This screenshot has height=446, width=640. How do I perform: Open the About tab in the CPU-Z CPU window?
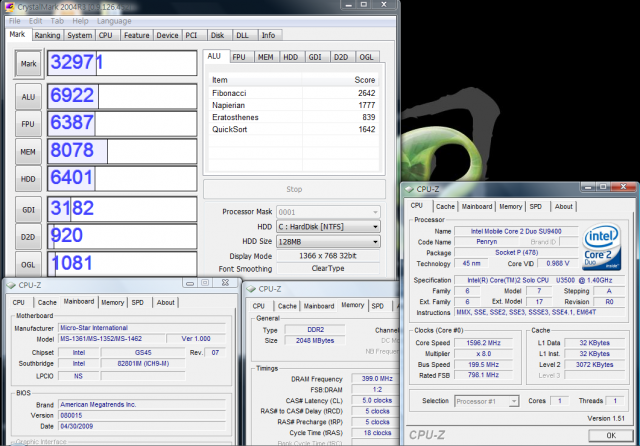point(564,206)
